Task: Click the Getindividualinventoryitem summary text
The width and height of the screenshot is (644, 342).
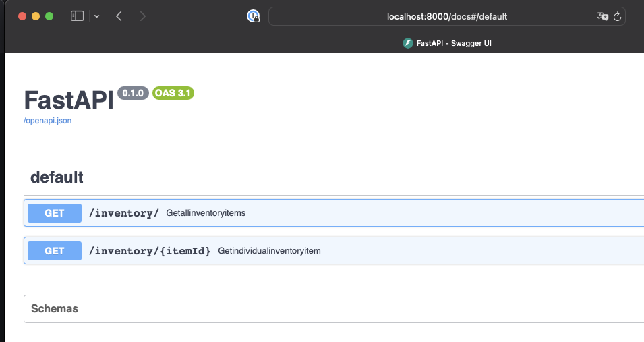Action: [270, 251]
